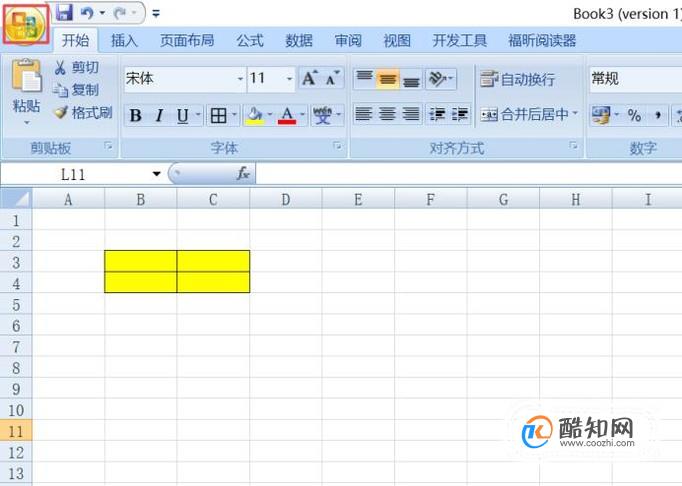682x486 pixels.
Task: Expand underline style options arrow
Action: [198, 115]
